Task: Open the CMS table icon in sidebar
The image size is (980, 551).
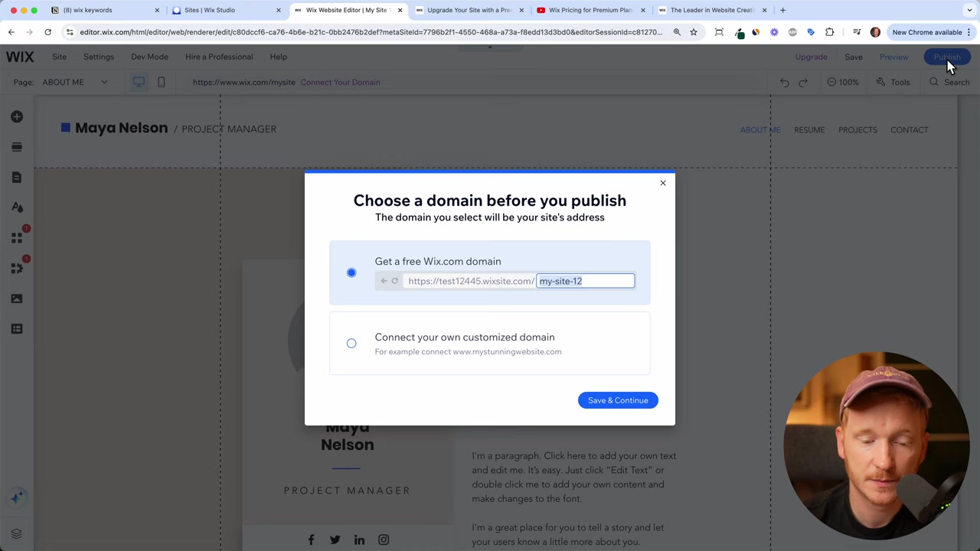Action: [x=17, y=328]
